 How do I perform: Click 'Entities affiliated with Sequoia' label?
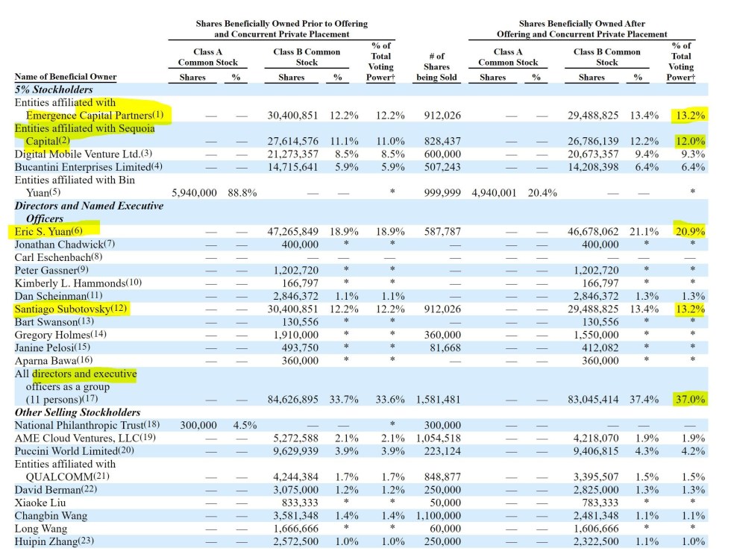84,128
